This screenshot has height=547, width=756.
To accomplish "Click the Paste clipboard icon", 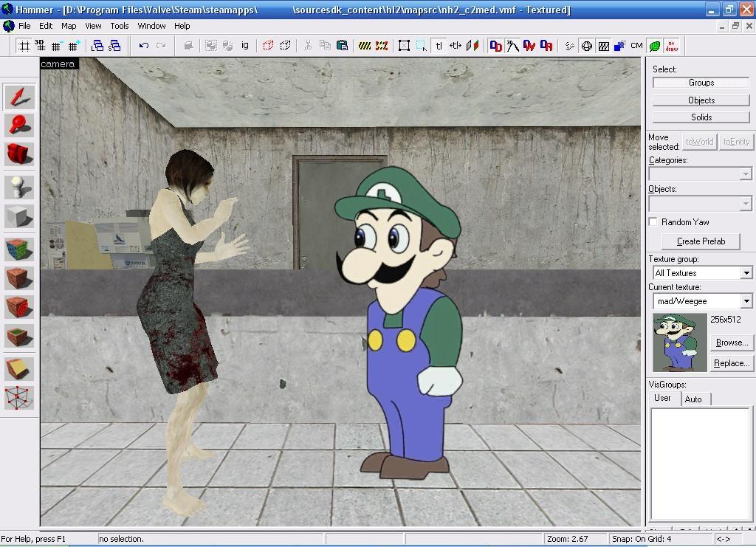I will point(343,46).
